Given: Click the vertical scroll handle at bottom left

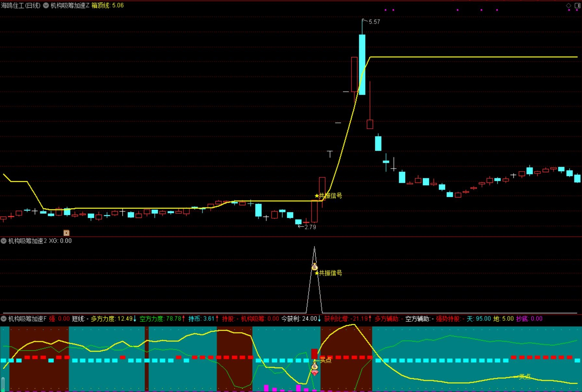Looking at the screenshot, I should (3, 384).
